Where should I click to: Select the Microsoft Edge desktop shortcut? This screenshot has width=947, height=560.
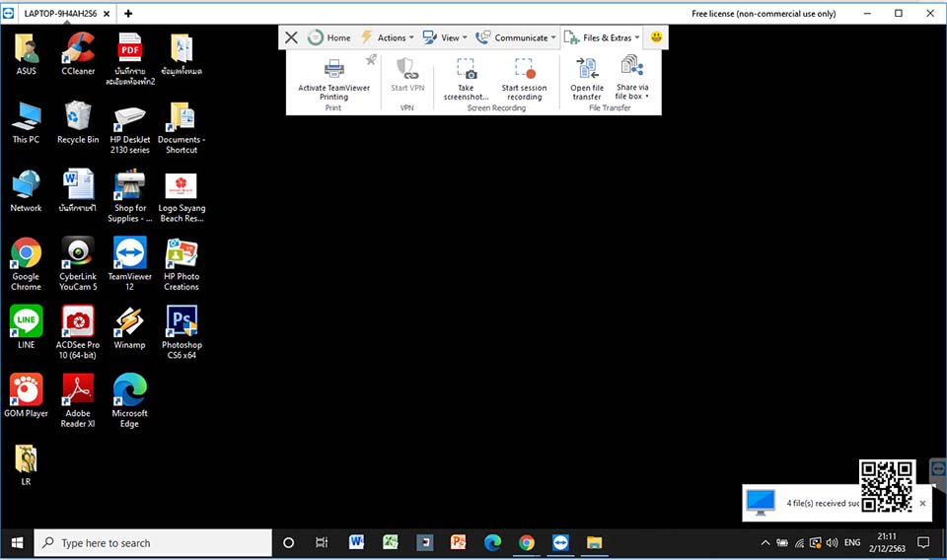coord(130,400)
